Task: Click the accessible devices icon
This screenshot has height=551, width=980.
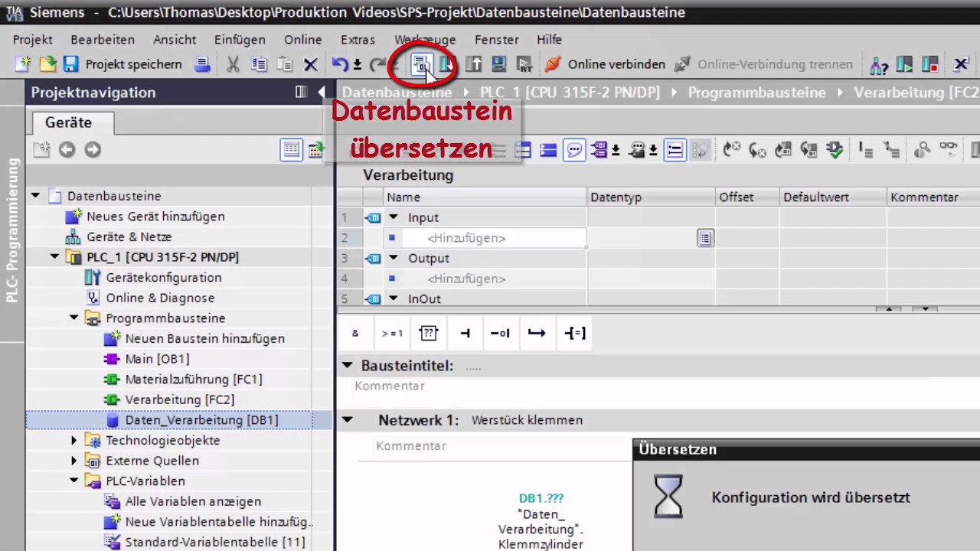Action: pos(879,64)
